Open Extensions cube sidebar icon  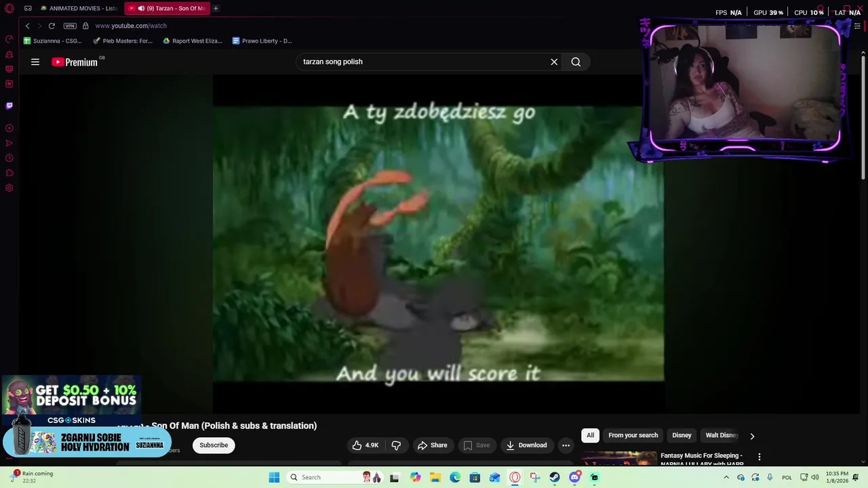tap(9, 173)
